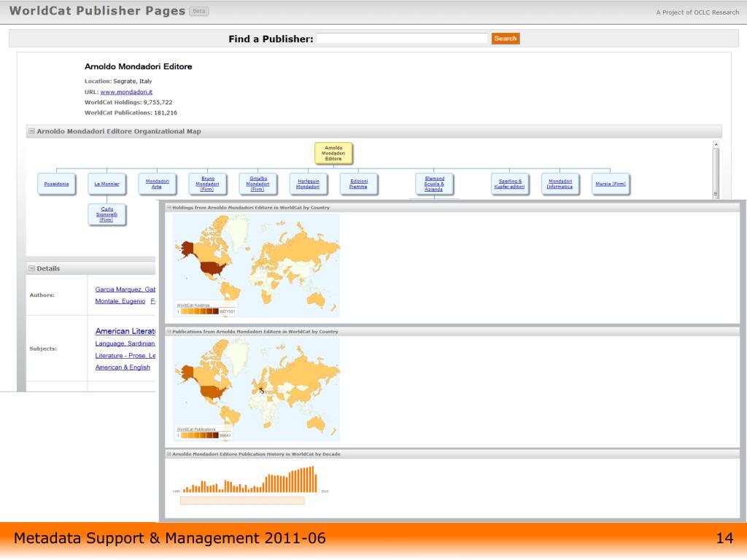The image size is (747, 560).
Task: Click the Arnoldo Mondadori Editore heading
Action: [138, 66]
